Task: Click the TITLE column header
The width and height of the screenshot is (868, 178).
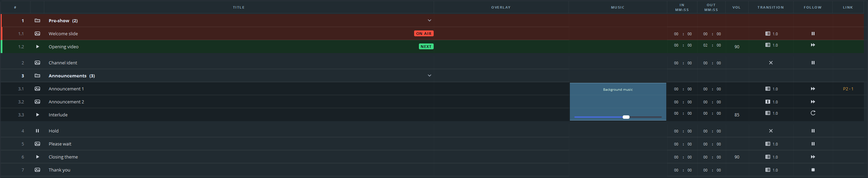Action: [239, 7]
